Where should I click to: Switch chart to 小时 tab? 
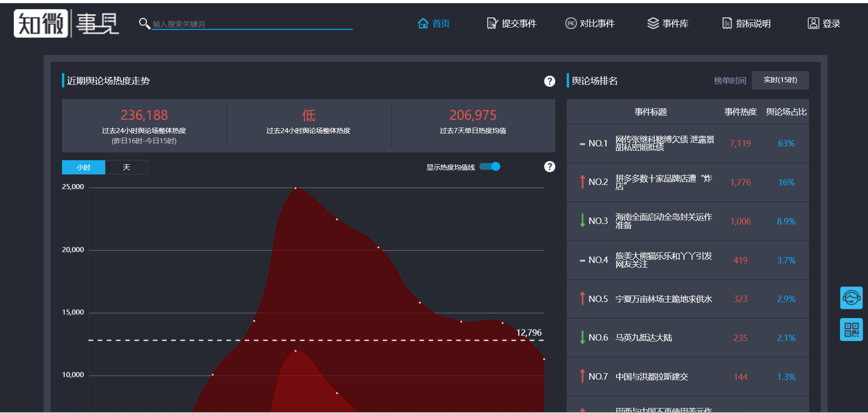(x=84, y=167)
